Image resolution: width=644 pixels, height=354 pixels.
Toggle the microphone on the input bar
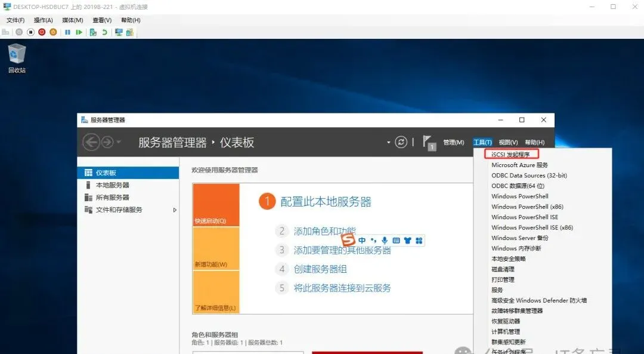point(385,240)
